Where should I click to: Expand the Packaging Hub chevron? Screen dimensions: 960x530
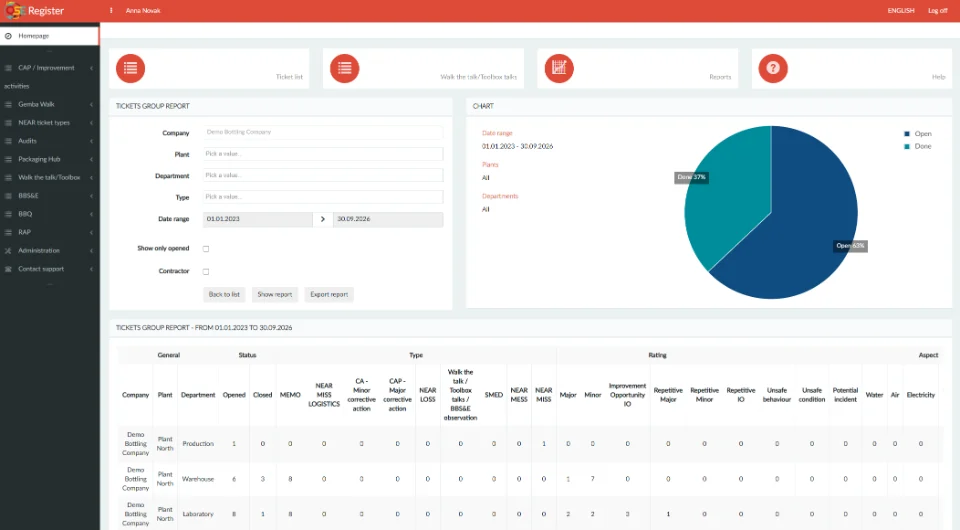[x=91, y=159]
